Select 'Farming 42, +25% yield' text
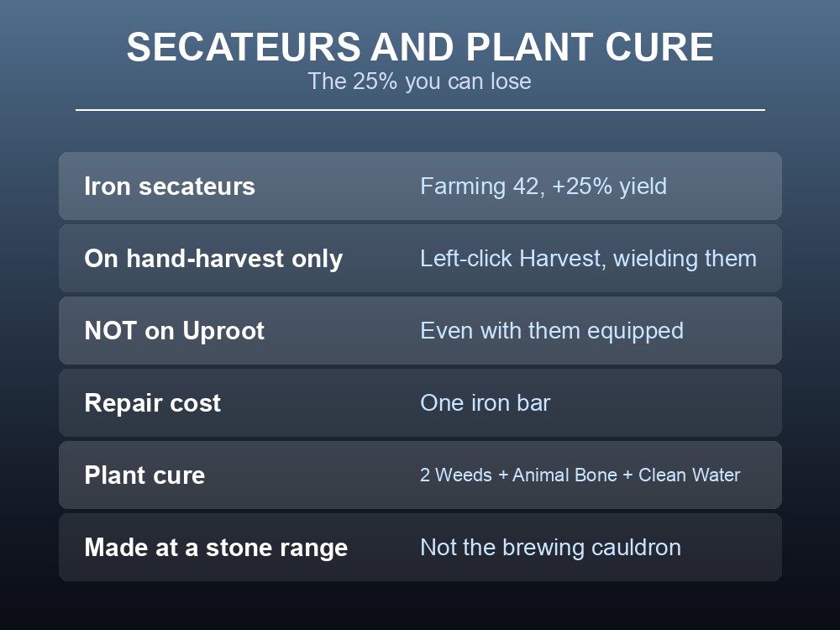840x630 pixels. tap(543, 186)
